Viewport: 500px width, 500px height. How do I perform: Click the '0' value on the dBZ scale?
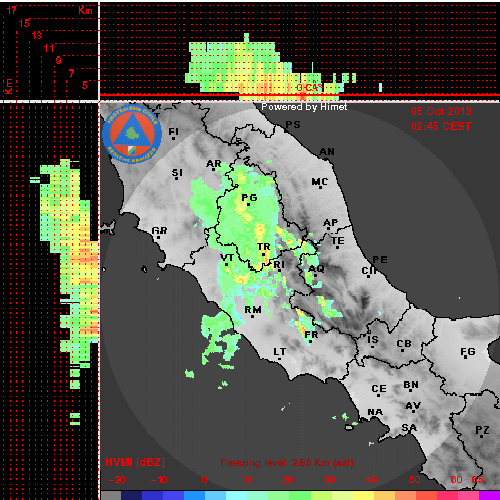pos(204,480)
